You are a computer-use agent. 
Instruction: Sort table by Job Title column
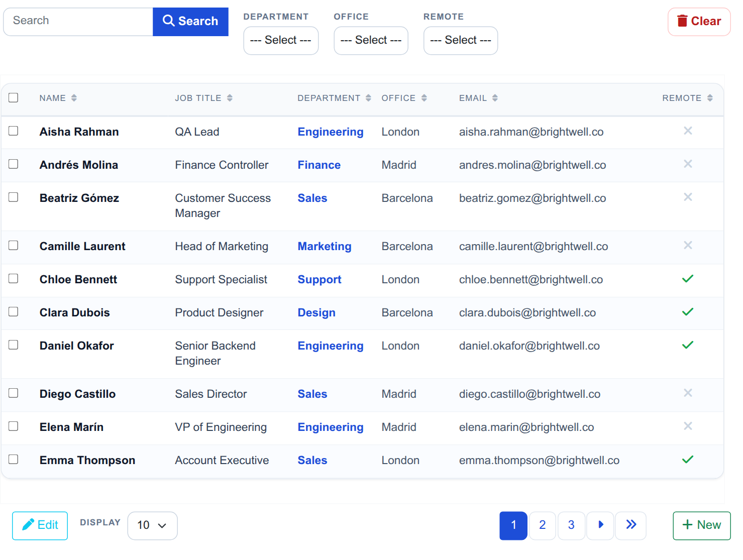click(203, 98)
